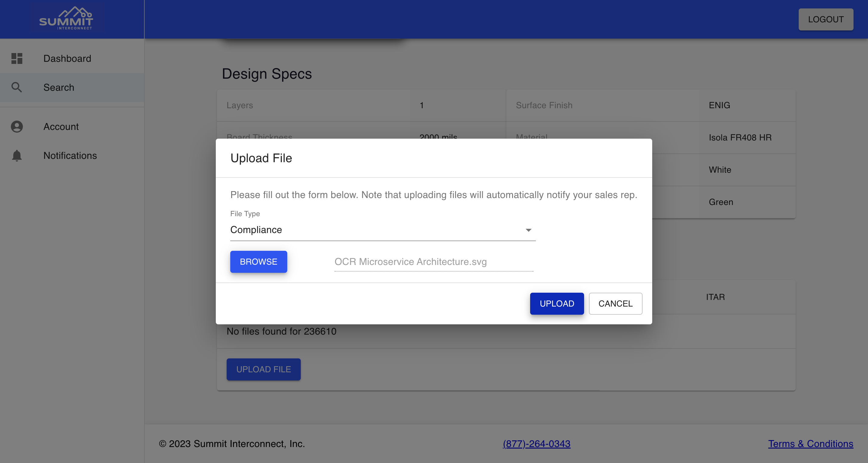Click the UPLOAD FILE button behind dialog
868x463 pixels.
(x=263, y=369)
